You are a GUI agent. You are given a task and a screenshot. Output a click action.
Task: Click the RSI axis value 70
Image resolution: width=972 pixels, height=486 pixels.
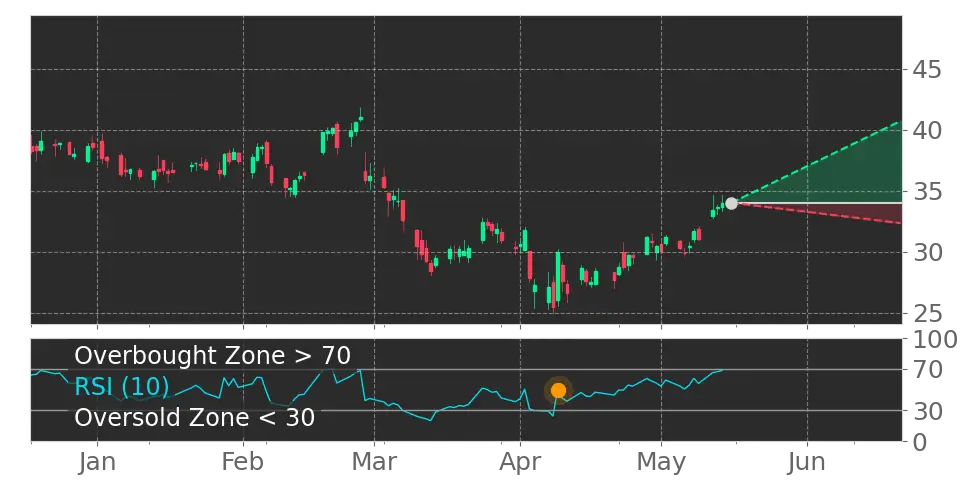926,370
